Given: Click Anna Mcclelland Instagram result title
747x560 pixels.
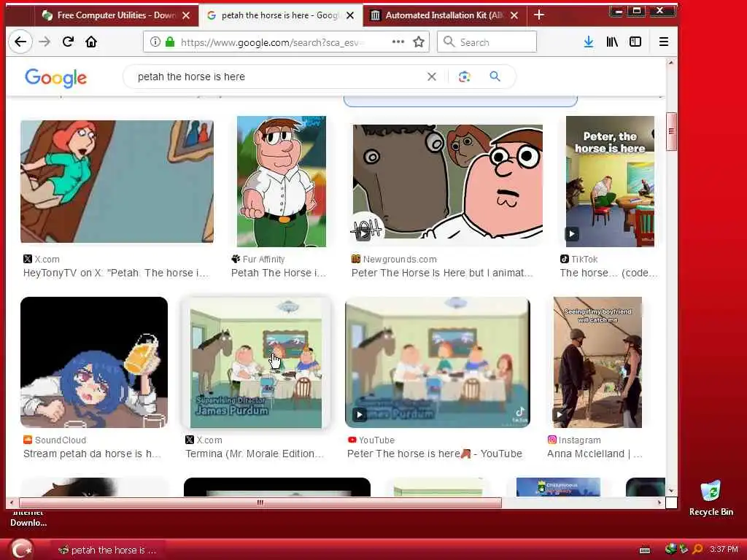Looking at the screenshot, I should (595, 454).
